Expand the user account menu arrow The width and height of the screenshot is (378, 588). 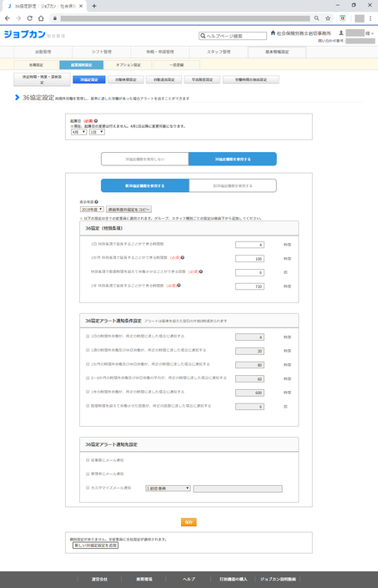(x=372, y=33)
